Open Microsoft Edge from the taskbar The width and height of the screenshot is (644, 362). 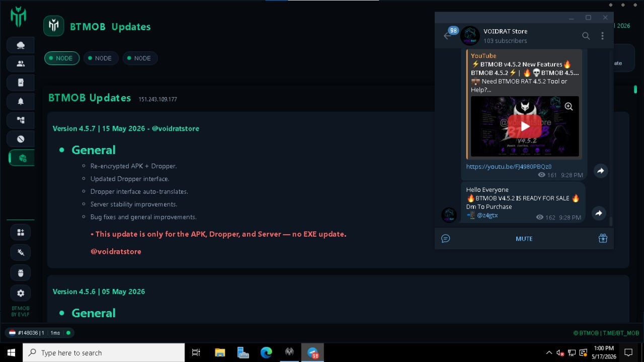pyautogui.click(x=266, y=352)
